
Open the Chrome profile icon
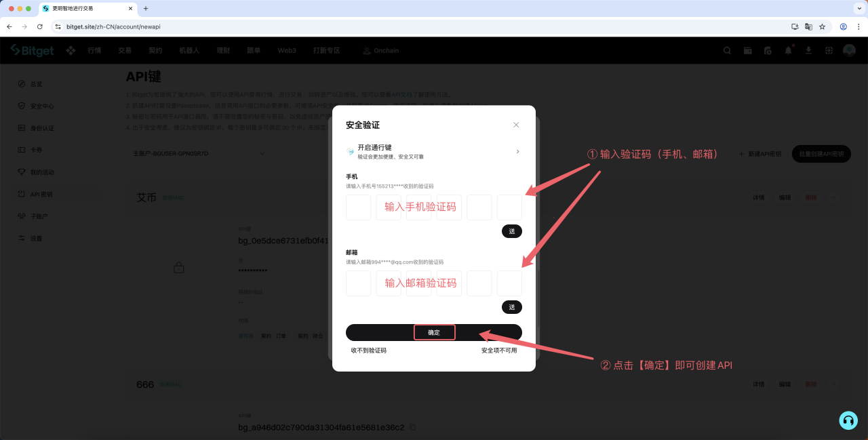click(x=844, y=26)
